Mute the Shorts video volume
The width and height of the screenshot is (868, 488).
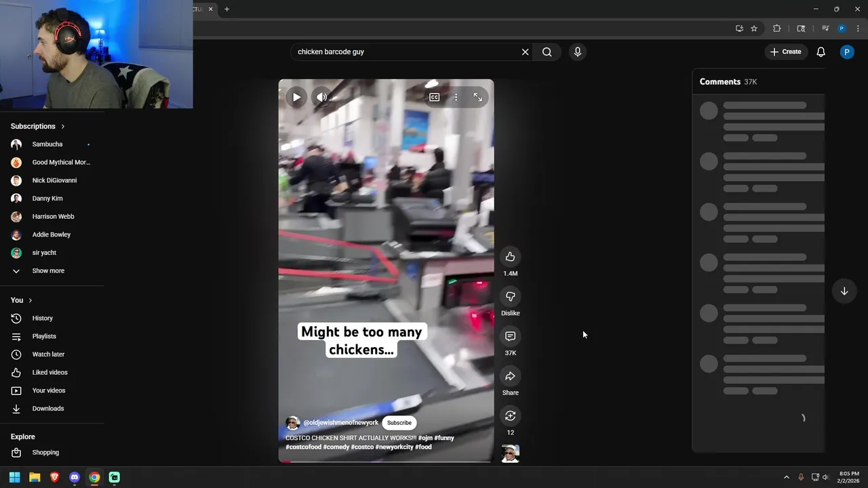[321, 97]
